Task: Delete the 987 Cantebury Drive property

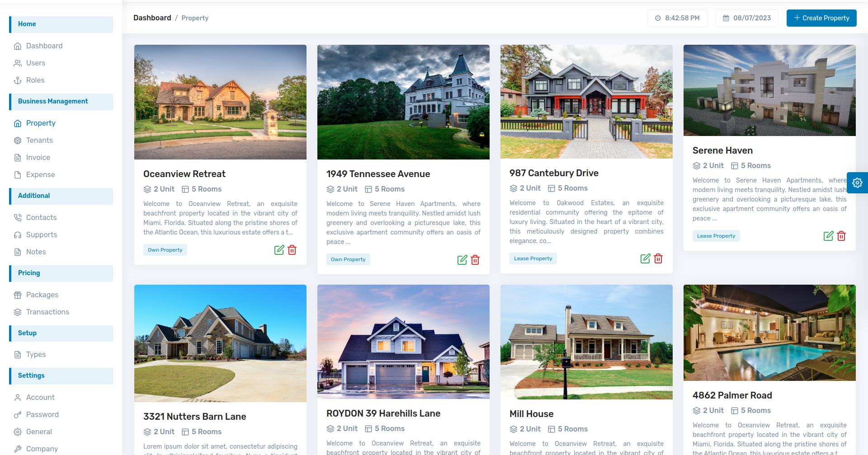Action: 658,258
